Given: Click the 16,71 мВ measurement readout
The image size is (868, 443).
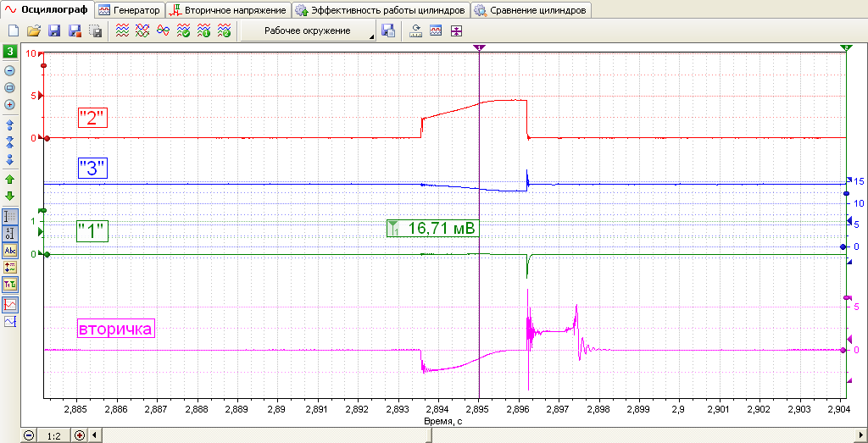Looking at the screenshot, I should (431, 227).
